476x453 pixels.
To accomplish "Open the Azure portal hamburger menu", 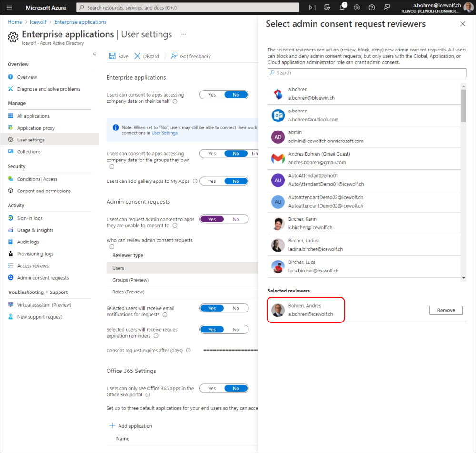I will tap(10, 8).
